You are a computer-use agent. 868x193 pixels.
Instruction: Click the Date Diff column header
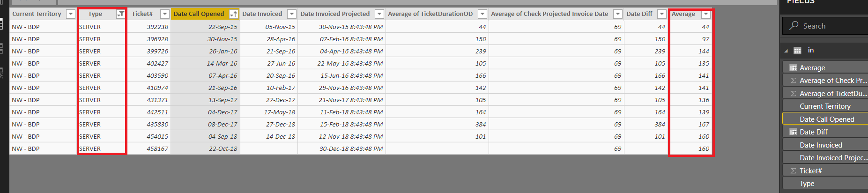coord(639,14)
